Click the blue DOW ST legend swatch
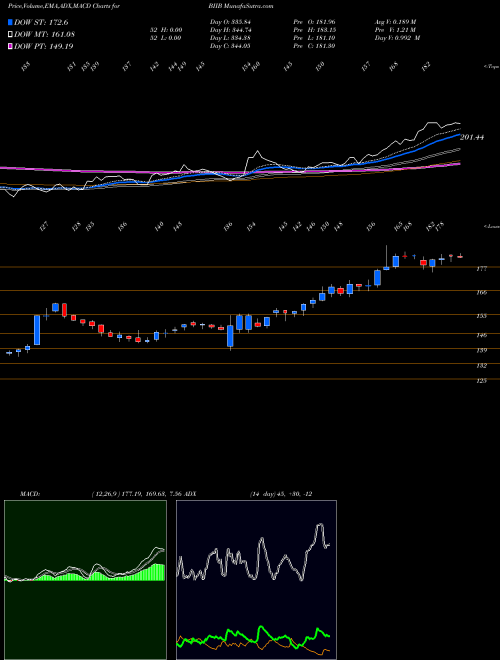The image size is (500, 660). click(11, 23)
